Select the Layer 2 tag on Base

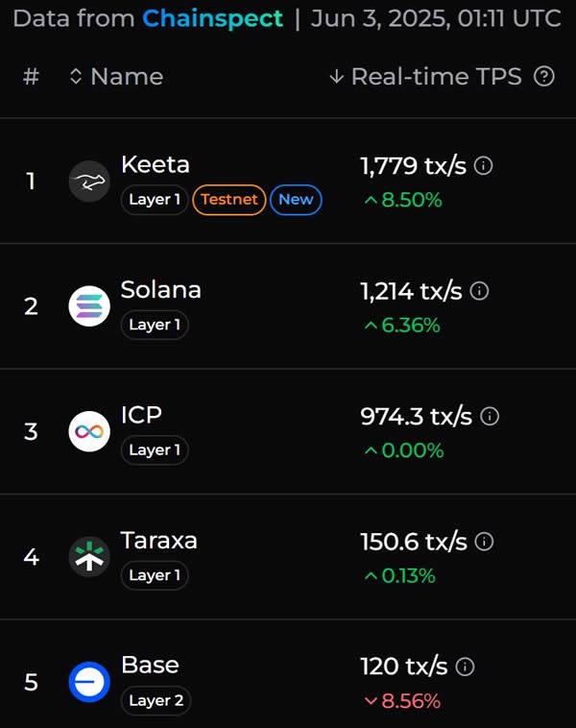[156, 700]
